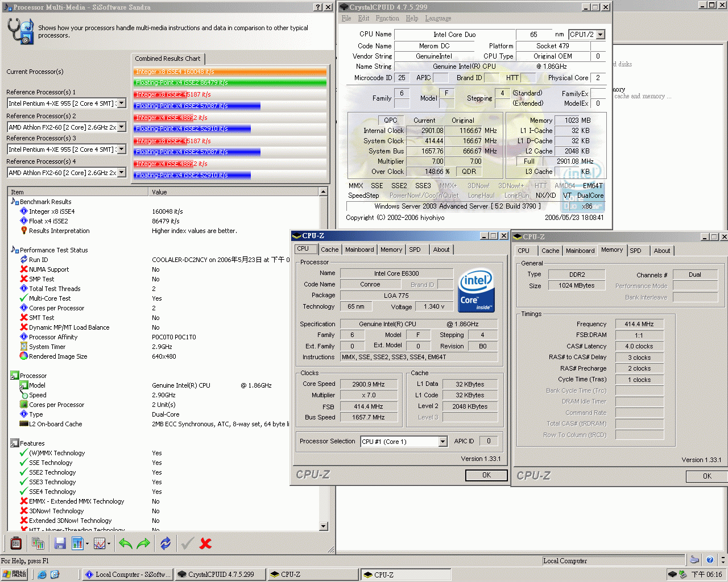Click the orange Integer x8 iSSE4 160048 bar
This screenshot has width=728, height=582.
(230, 72)
